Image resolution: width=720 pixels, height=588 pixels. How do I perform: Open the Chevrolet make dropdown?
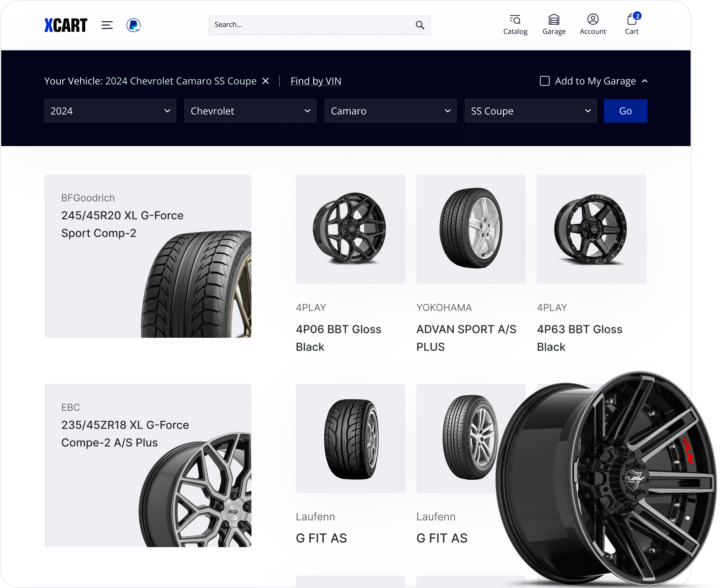pos(250,111)
